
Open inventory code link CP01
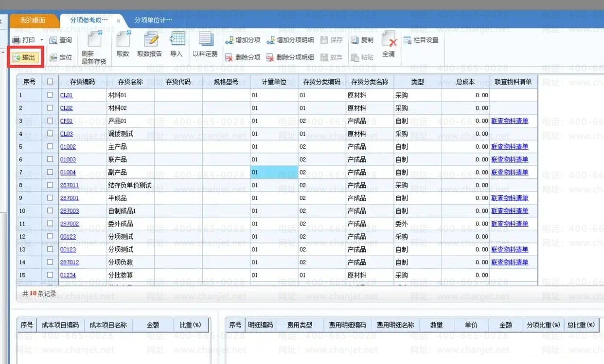coord(67,121)
